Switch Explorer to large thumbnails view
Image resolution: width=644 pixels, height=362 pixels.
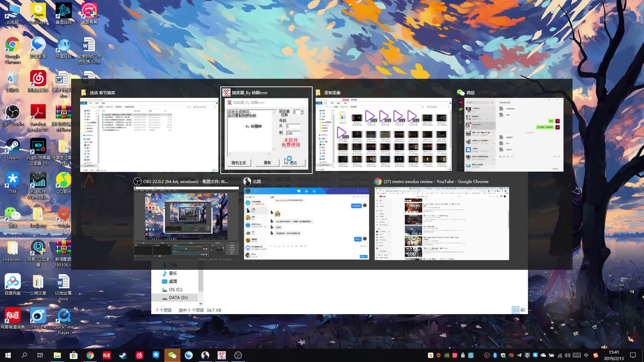click(523, 310)
